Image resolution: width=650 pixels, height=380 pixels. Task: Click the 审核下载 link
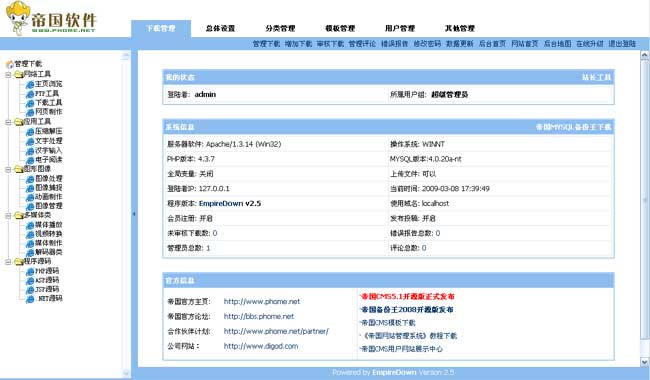coord(330,44)
